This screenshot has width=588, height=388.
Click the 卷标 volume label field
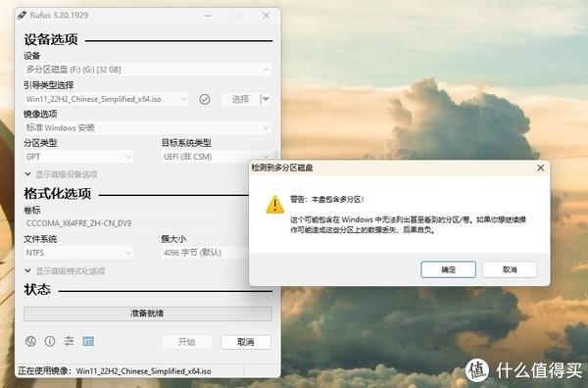pos(136,223)
